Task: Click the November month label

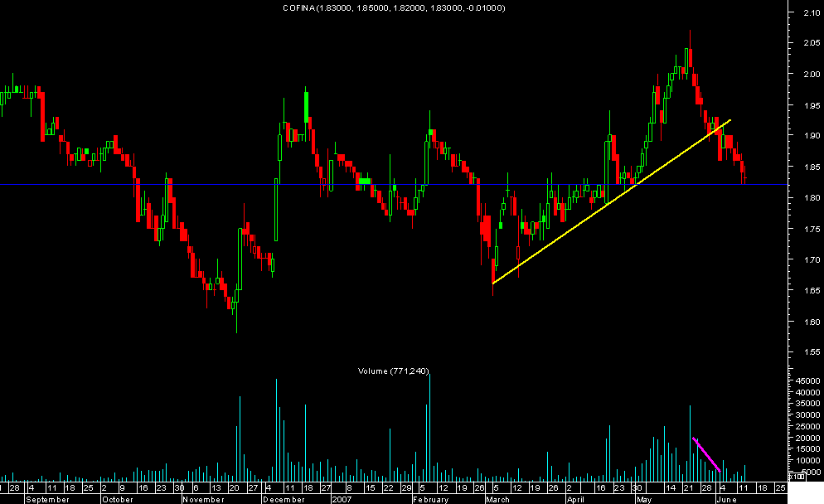Action: point(203,499)
